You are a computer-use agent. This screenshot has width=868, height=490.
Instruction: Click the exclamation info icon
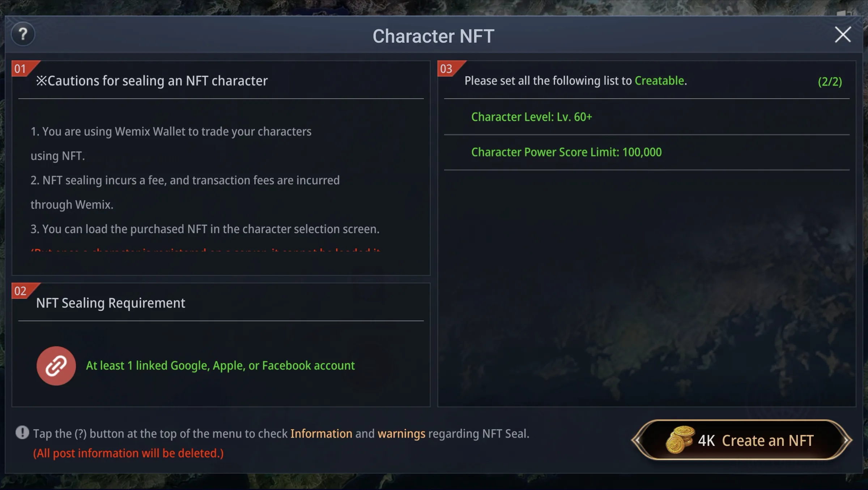pos(22,433)
